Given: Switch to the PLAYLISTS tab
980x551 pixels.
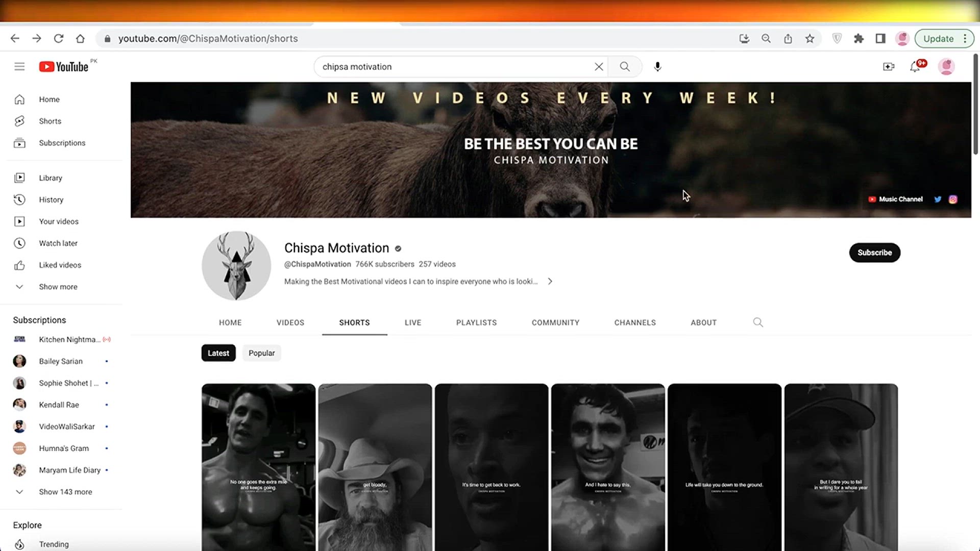Looking at the screenshot, I should pyautogui.click(x=476, y=322).
